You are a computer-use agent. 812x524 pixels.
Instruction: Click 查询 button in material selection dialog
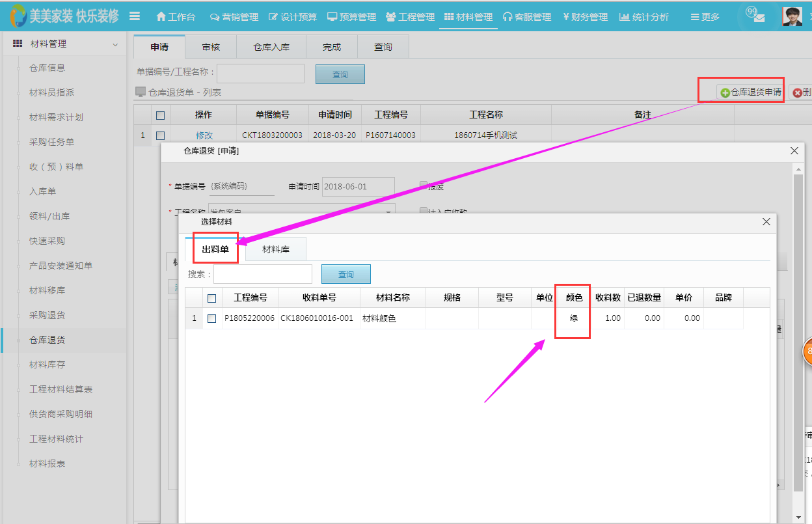[x=345, y=275]
